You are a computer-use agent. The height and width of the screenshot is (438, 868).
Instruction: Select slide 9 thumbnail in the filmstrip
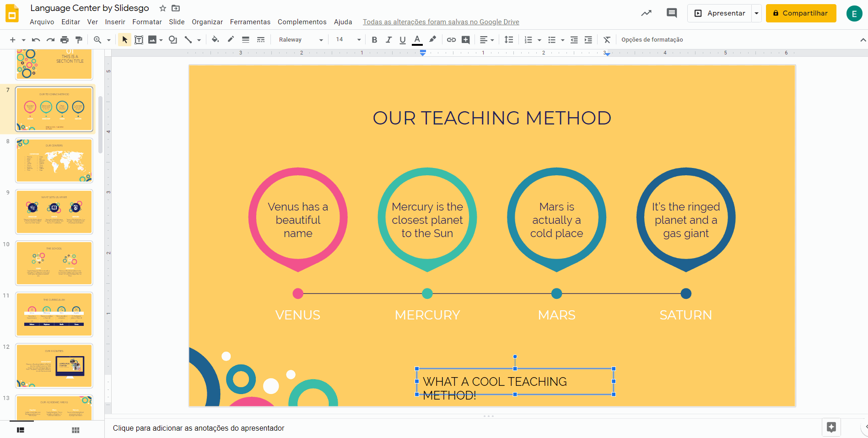click(54, 211)
